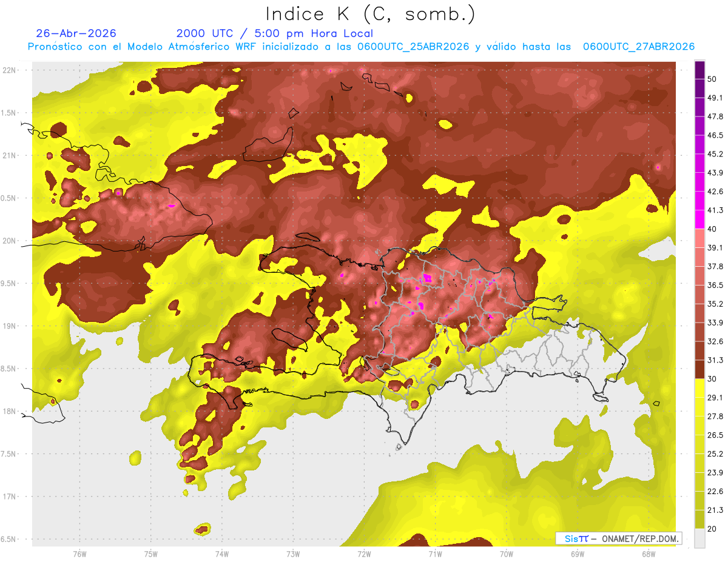This screenshot has width=728, height=562.
Task: Click the 76W longitude axis label
Action: tap(79, 554)
